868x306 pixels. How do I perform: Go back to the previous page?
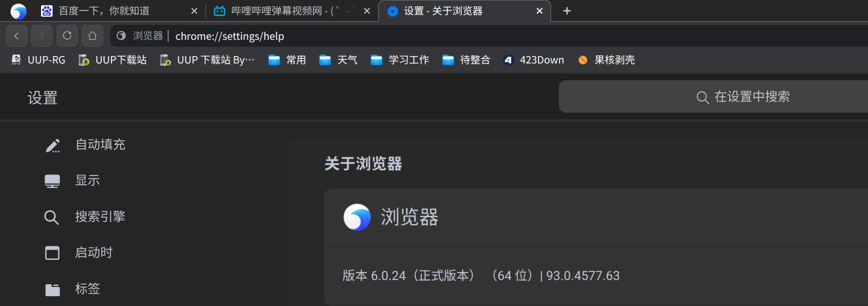[x=17, y=36]
